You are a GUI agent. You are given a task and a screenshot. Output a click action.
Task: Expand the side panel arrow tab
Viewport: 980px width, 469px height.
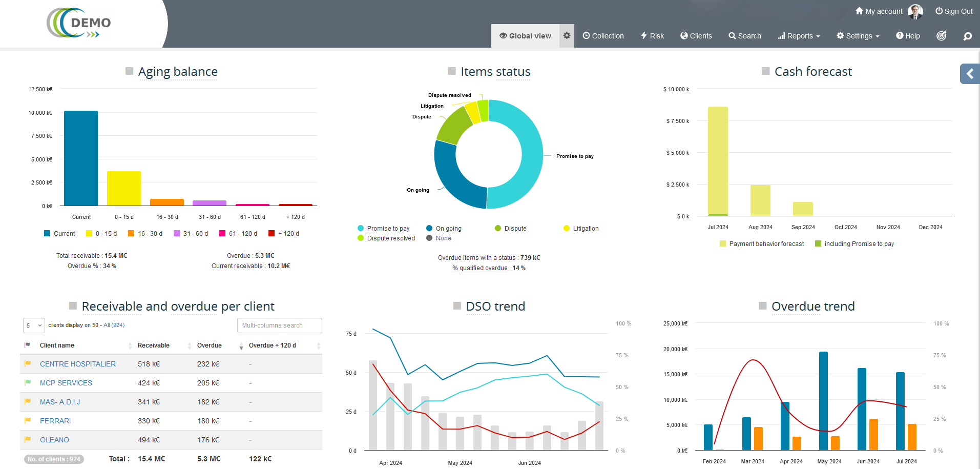tap(970, 74)
